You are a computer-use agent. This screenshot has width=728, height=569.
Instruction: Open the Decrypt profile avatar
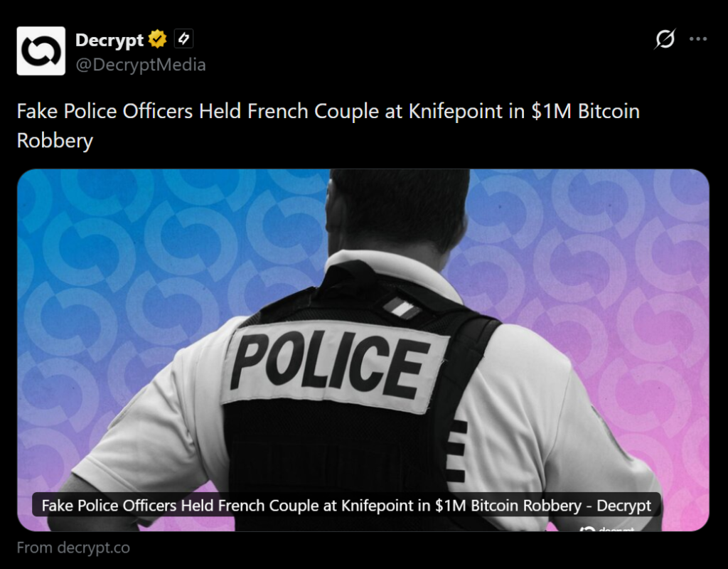click(x=41, y=50)
